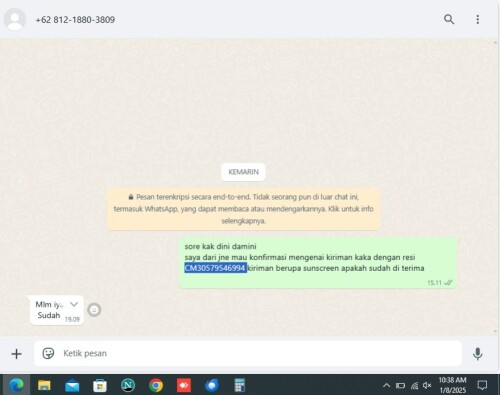The width and height of the screenshot is (500, 395).
Task: Open the three-dot chat menu
Action: coord(478,19)
